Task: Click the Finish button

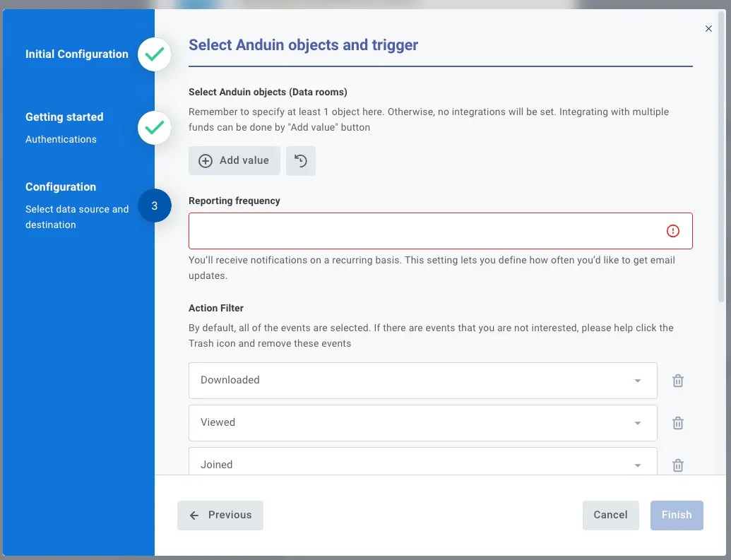Action: click(677, 516)
